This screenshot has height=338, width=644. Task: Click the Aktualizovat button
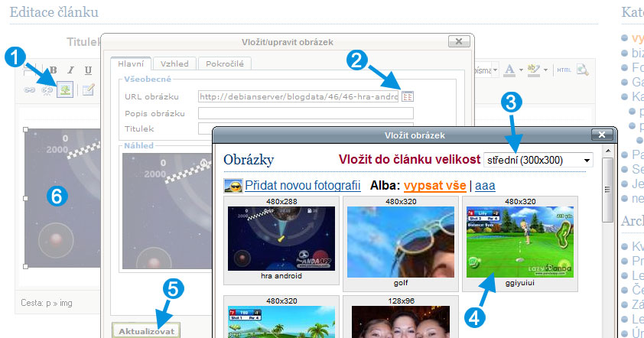(146, 331)
